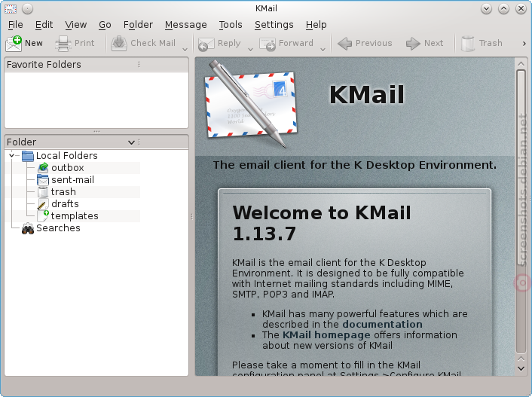Click the Local Folders blue folder icon

(28, 156)
